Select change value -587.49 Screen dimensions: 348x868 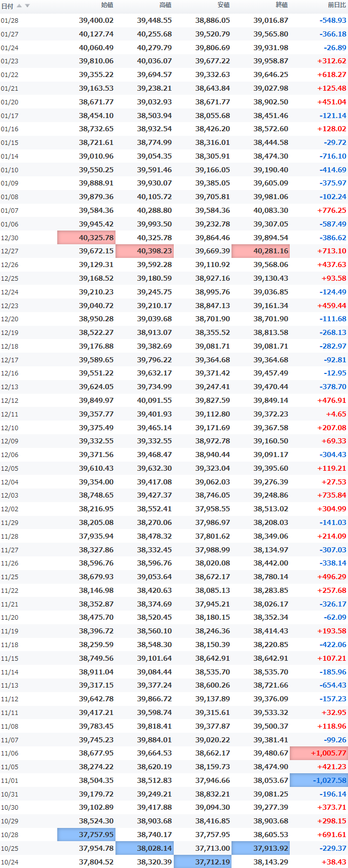pos(333,224)
